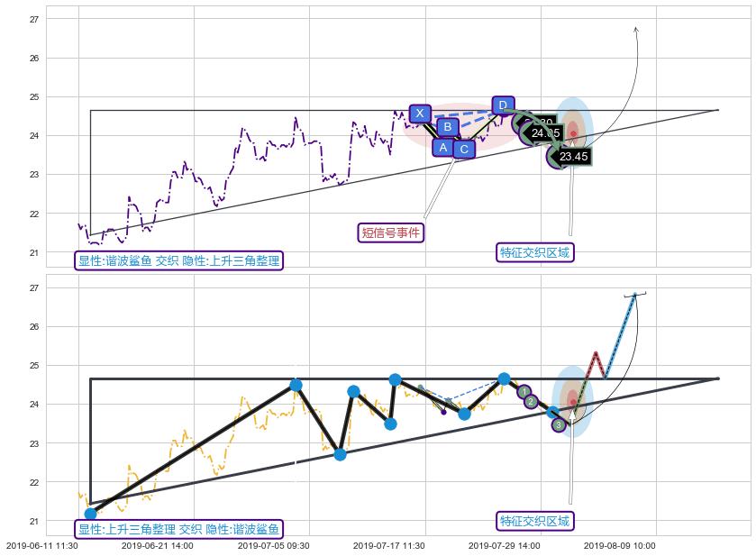Screen dimensions: 756x556
Task: Click 特征交织区域 label in upper chart
Action: [535, 252]
